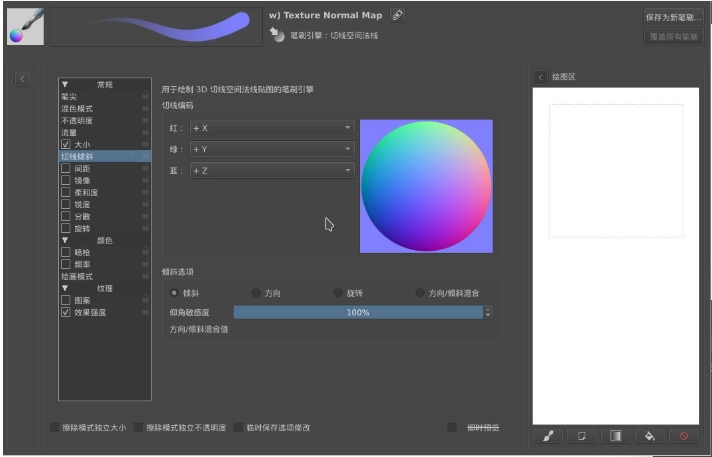Screen dimensions: 712x457
Task: Click the lock icon on 不透明度 row
Action: pyautogui.click(x=145, y=120)
